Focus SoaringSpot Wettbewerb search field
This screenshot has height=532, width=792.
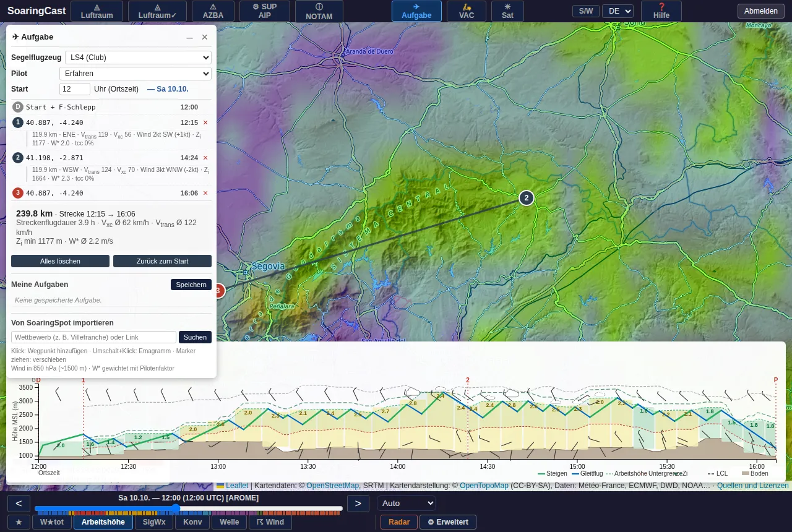(93, 337)
